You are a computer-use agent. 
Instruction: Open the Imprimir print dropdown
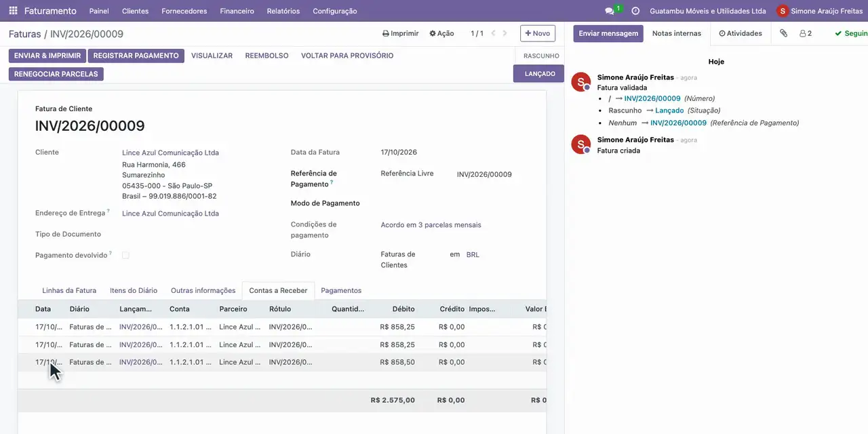(401, 33)
